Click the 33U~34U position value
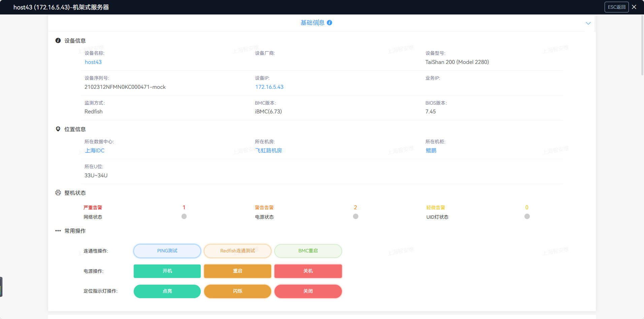 96,175
